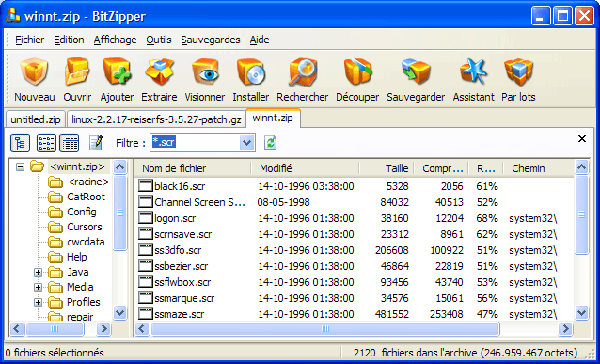Image resolution: width=600 pixels, height=364 pixels.
Task: Click file list scroll down arrow
Action: [x=581, y=312]
